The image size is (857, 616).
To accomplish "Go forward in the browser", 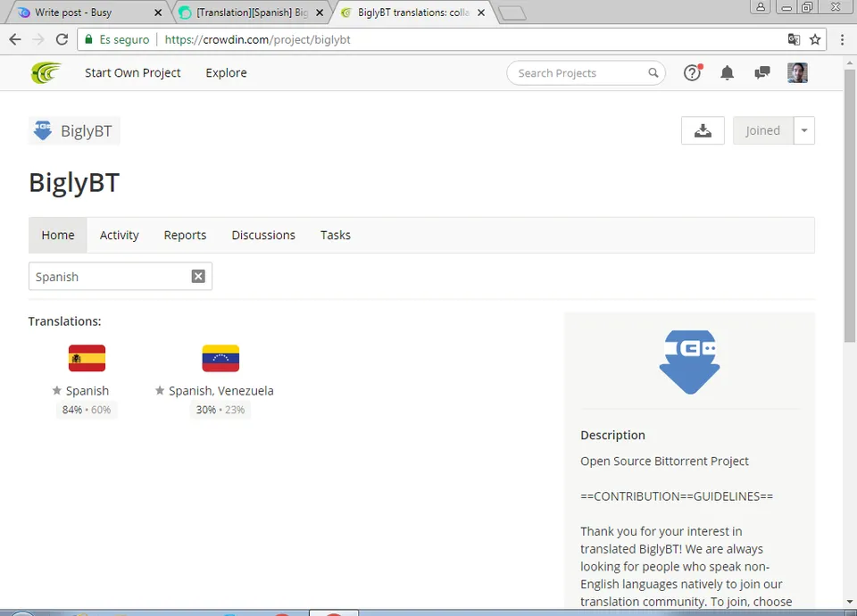I will (38, 39).
